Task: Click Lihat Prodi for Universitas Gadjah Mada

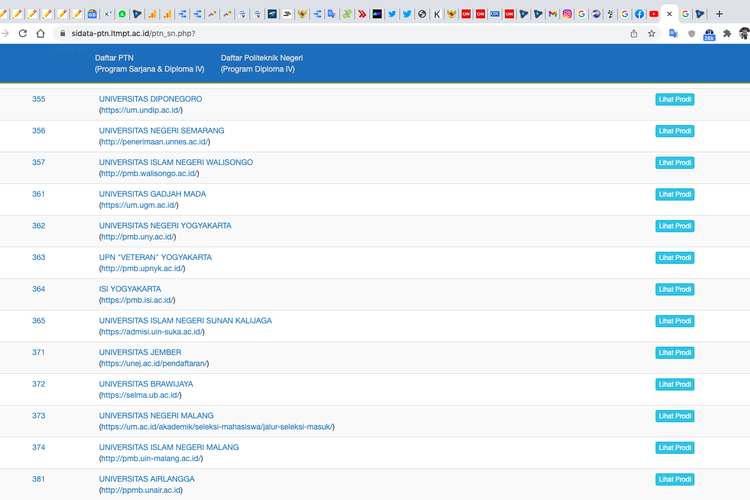Action: tap(674, 195)
